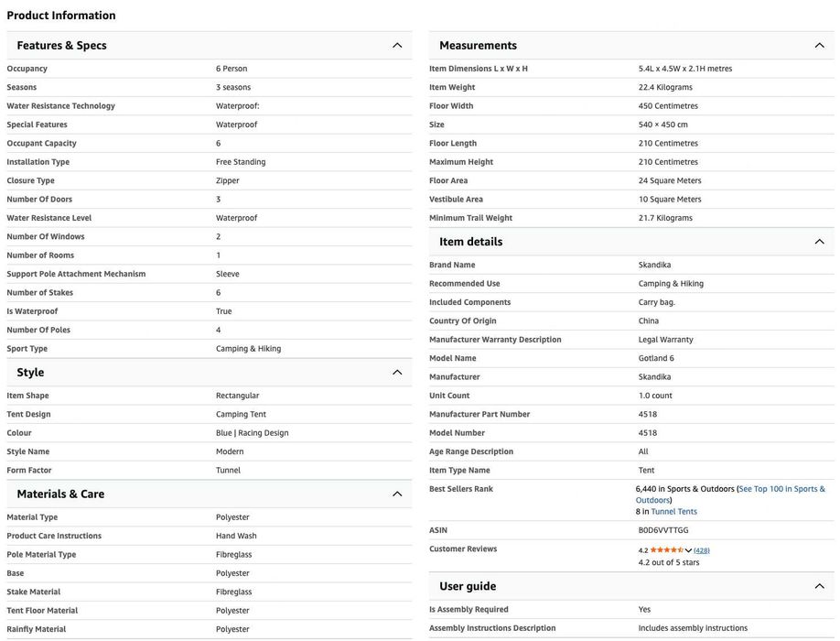This screenshot has width=840, height=641.
Task: Click the ASIN value B0D6VVTTGG
Action: (663, 530)
